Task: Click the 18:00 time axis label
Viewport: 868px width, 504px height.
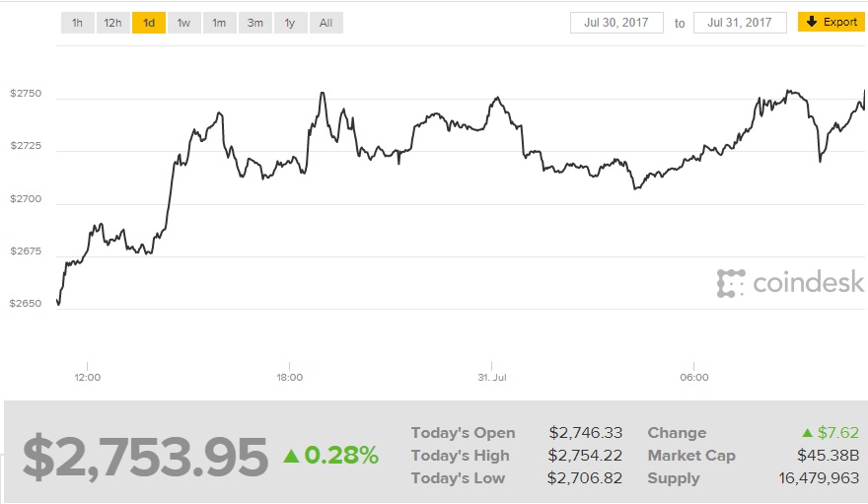Action: 289,377
